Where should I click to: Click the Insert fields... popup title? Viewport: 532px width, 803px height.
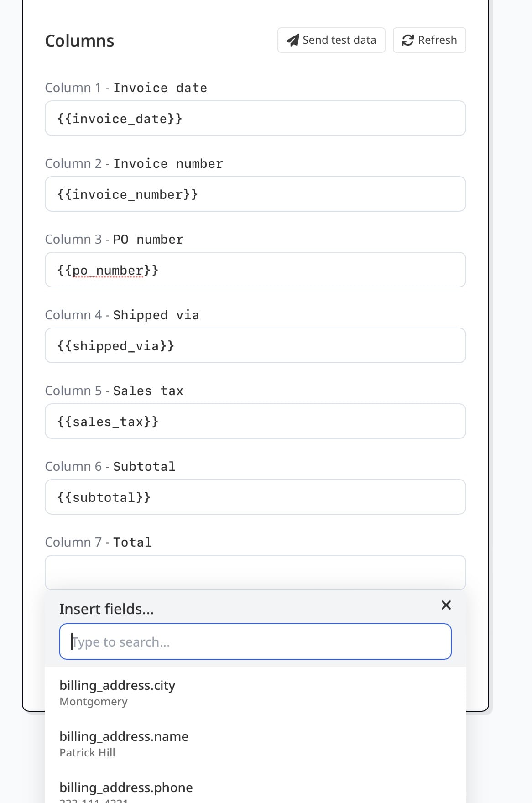106,609
